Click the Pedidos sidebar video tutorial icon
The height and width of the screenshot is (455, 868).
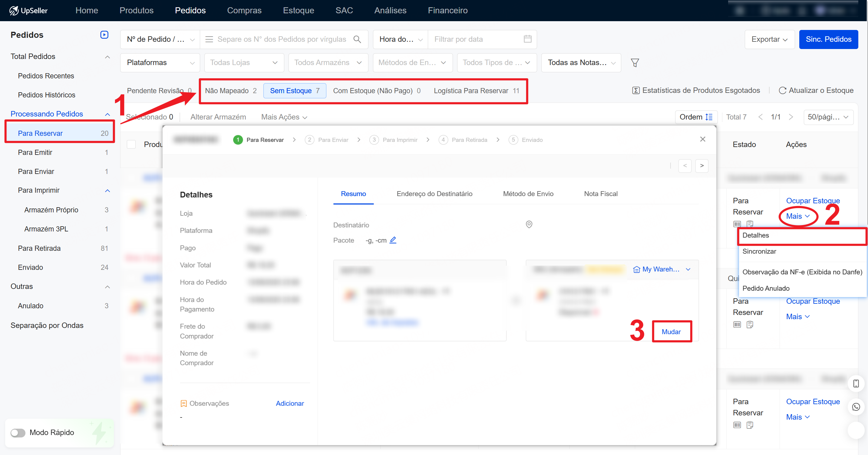[104, 35]
